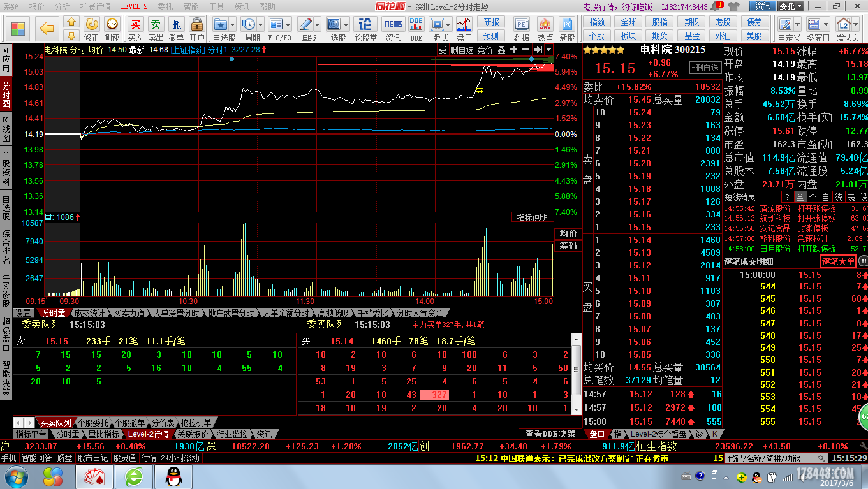
Task: Click the 自定义 customize page icon
Action: click(x=785, y=24)
